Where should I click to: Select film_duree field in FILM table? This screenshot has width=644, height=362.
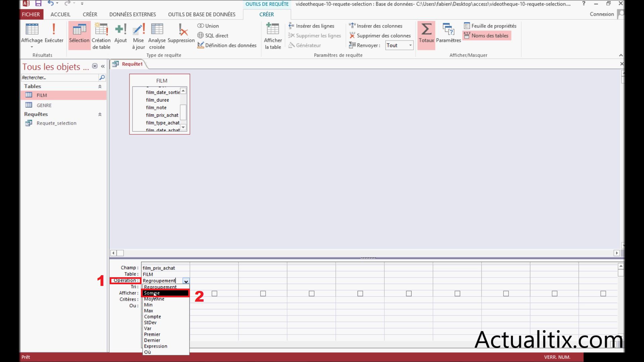point(157,100)
